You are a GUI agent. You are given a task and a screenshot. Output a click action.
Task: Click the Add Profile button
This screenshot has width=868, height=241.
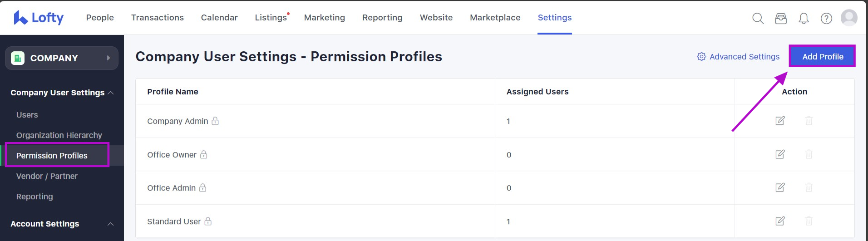(822, 57)
